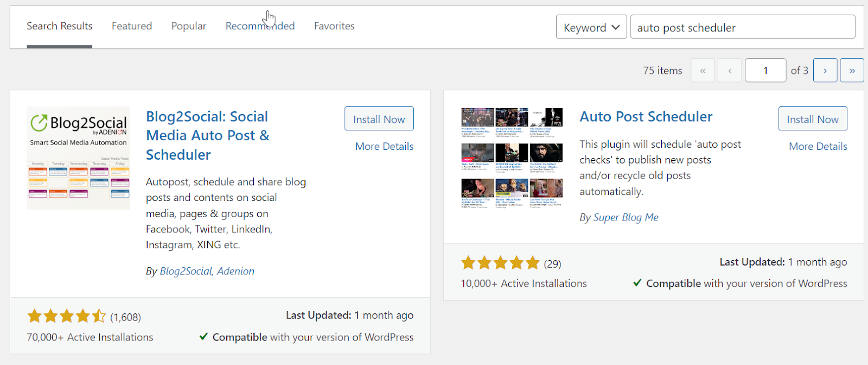Click Blog2Social 70,000+ Active Installations text
Image resolution: width=868 pixels, height=365 pixels.
pos(90,337)
